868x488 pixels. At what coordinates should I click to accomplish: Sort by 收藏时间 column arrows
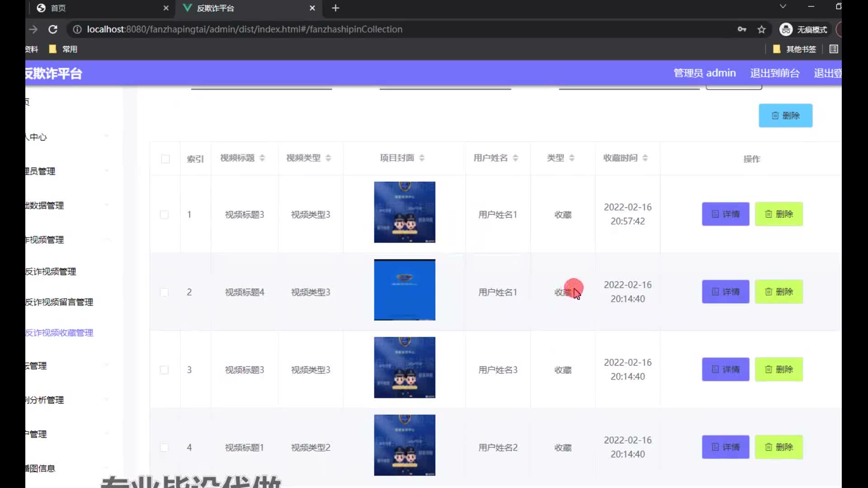point(645,158)
